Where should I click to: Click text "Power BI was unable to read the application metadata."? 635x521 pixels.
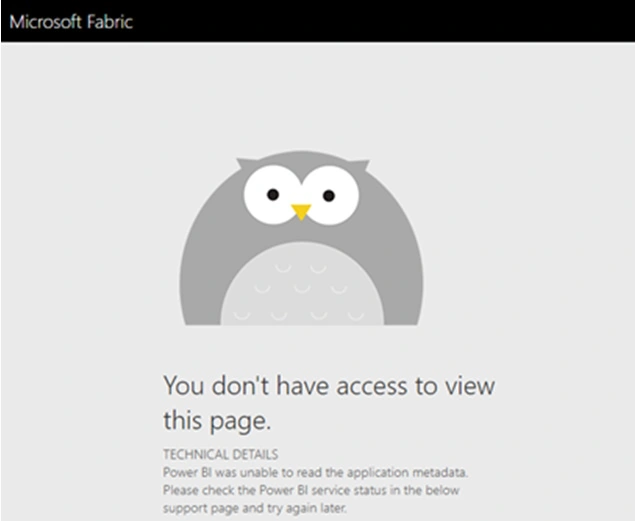pyautogui.click(x=315, y=472)
